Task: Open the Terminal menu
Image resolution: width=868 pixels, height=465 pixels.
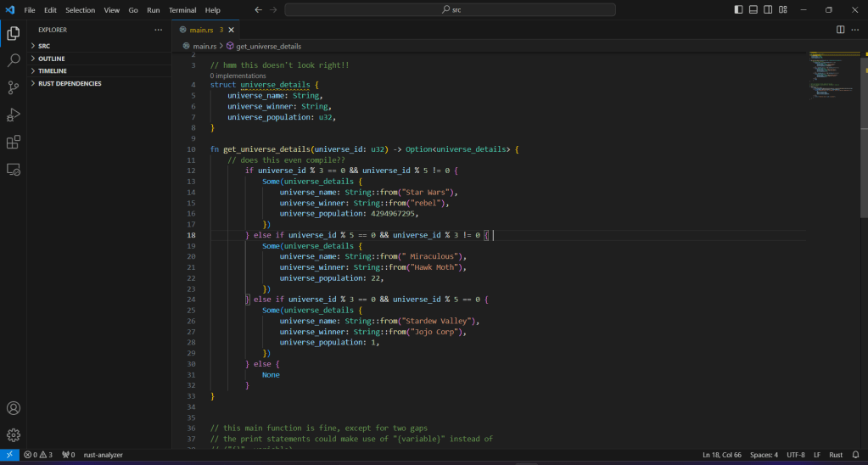Action: point(182,10)
